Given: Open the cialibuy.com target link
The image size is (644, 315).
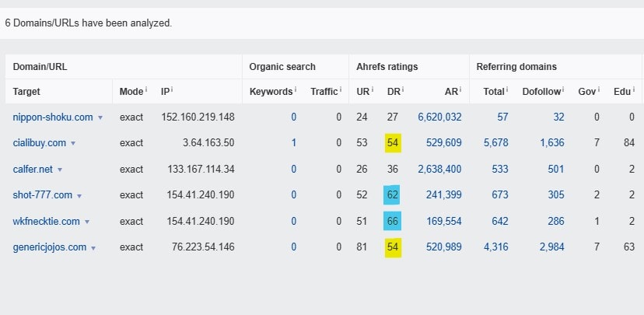Looking at the screenshot, I should [x=40, y=143].
